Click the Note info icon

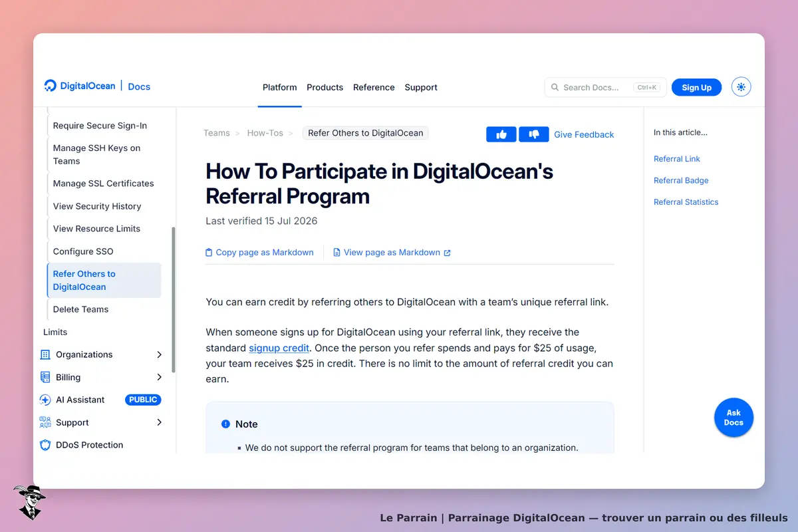(x=225, y=424)
